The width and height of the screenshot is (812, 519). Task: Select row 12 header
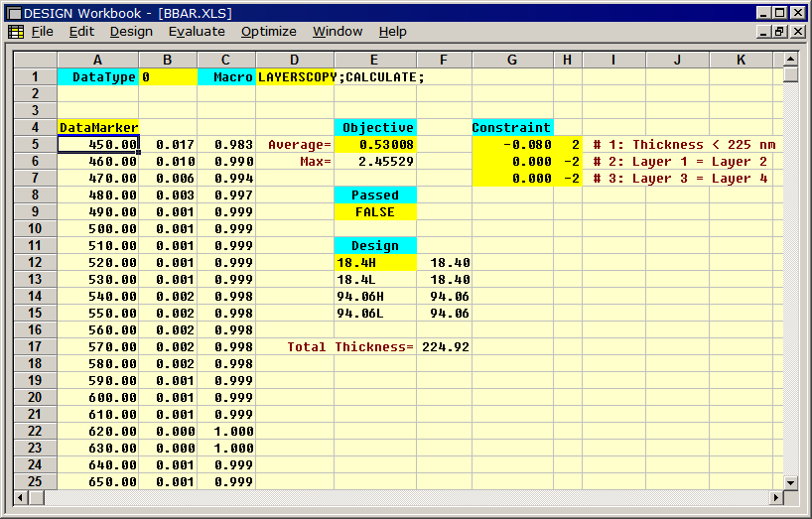click(35, 262)
